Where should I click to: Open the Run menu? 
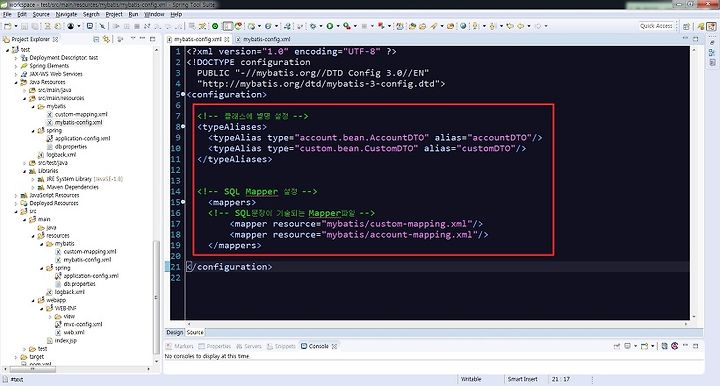(133, 15)
